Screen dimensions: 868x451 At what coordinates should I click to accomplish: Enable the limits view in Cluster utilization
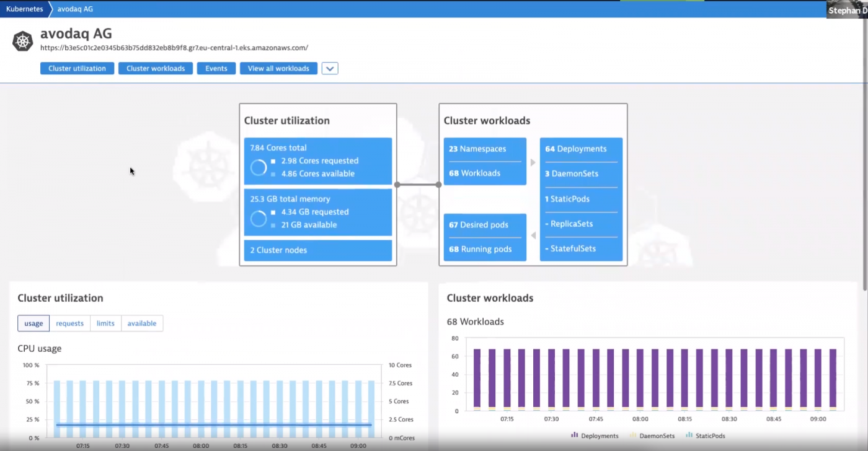point(105,323)
